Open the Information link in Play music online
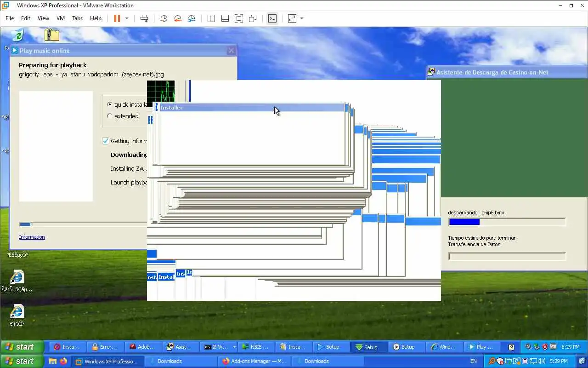The width and height of the screenshot is (588, 368). (32, 237)
